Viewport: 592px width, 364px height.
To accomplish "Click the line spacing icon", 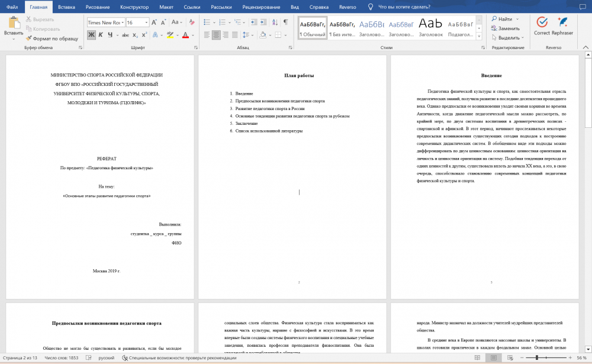I will 246,35.
